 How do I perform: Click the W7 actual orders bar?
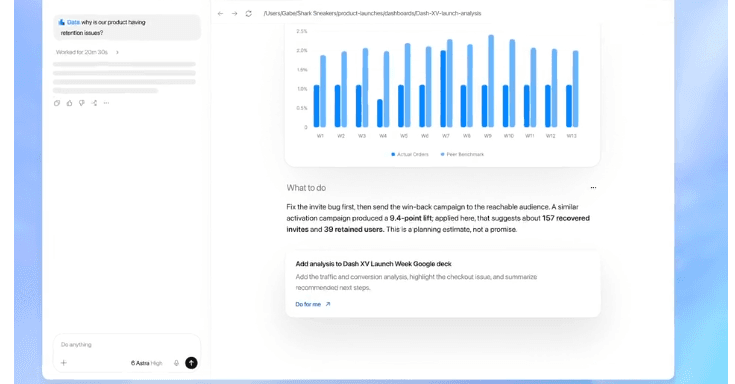[443, 89]
